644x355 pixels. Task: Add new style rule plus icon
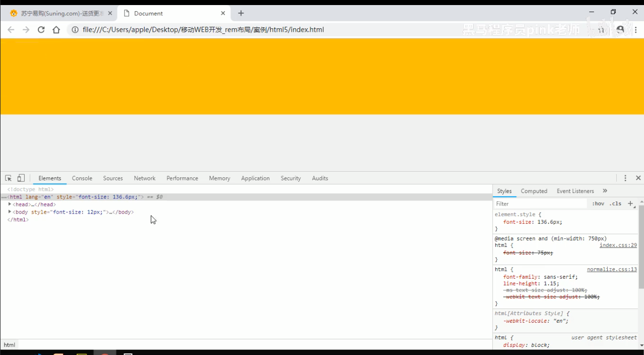[x=630, y=204]
